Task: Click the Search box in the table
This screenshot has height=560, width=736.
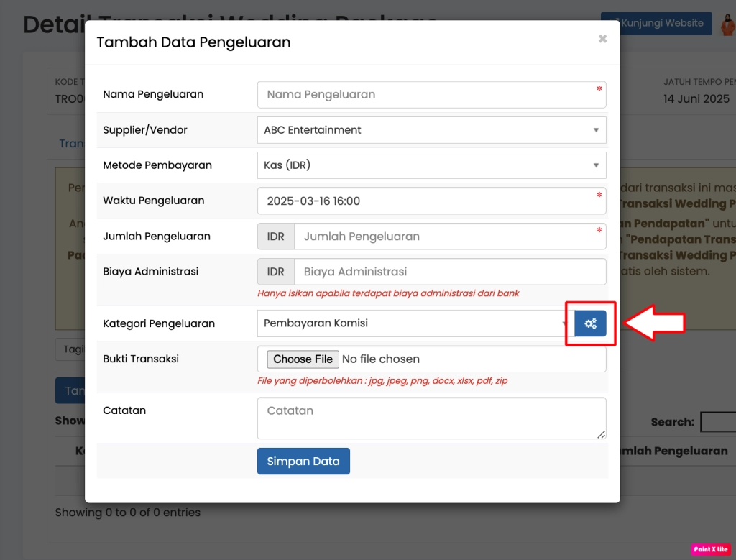Action: click(717, 422)
